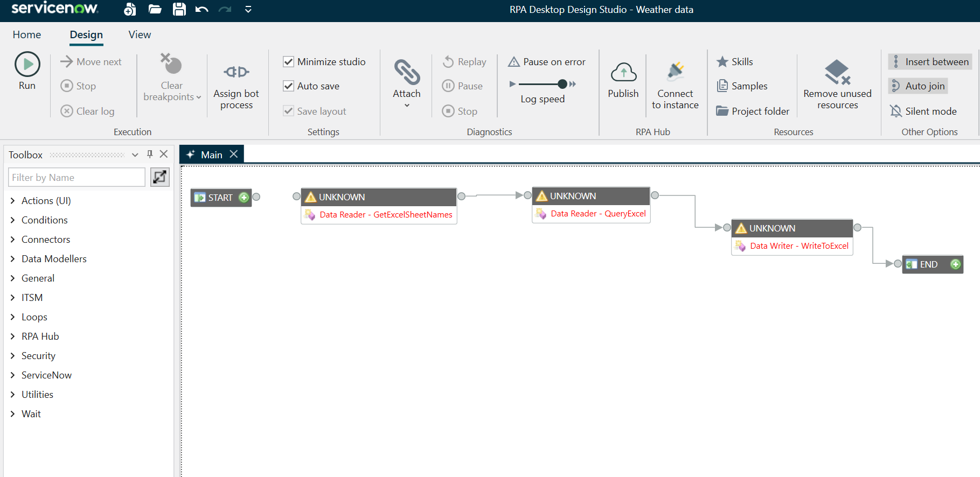Click Move next in Execution group

tap(91, 62)
